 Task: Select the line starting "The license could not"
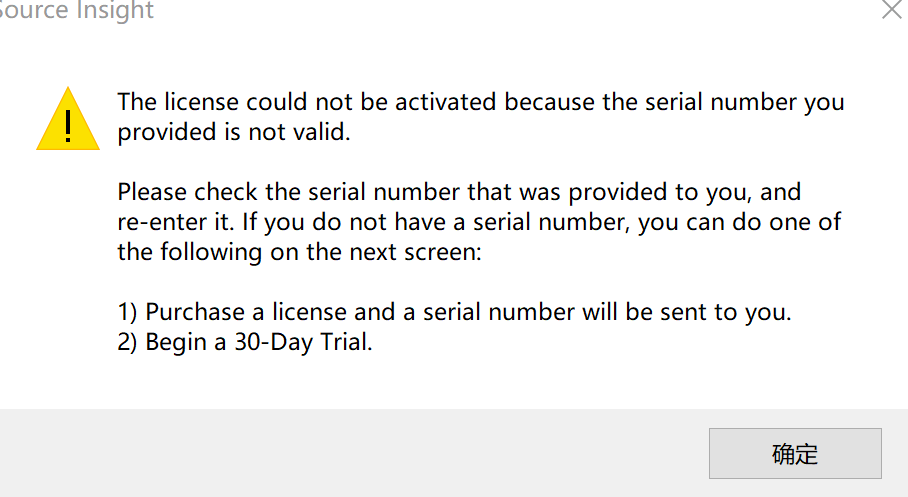tap(481, 102)
